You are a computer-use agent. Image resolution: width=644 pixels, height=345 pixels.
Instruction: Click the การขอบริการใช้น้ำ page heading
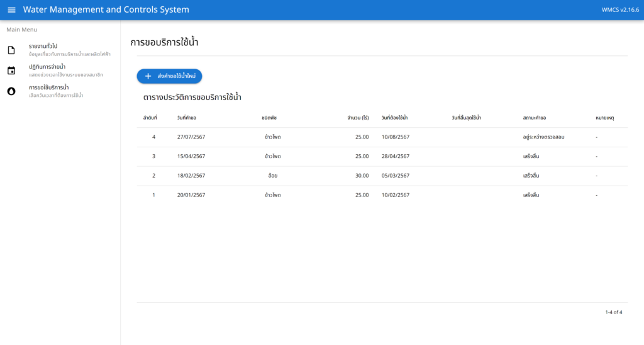coord(164,42)
